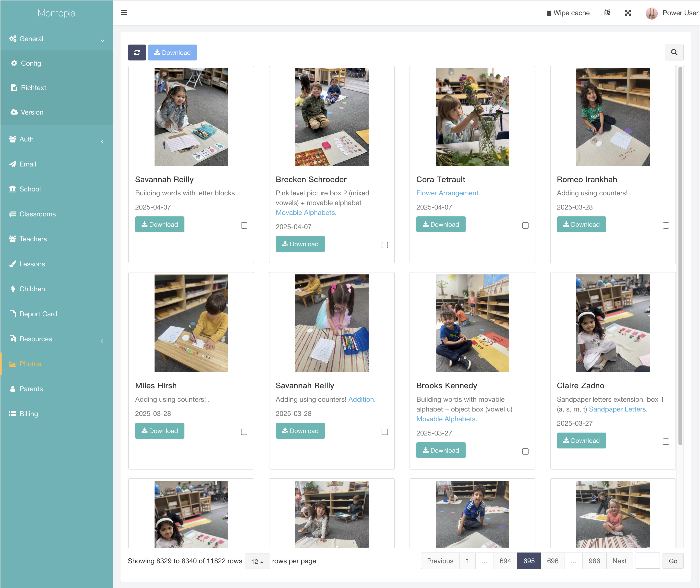Click the page number input field
The image size is (700, 588).
[648, 561]
